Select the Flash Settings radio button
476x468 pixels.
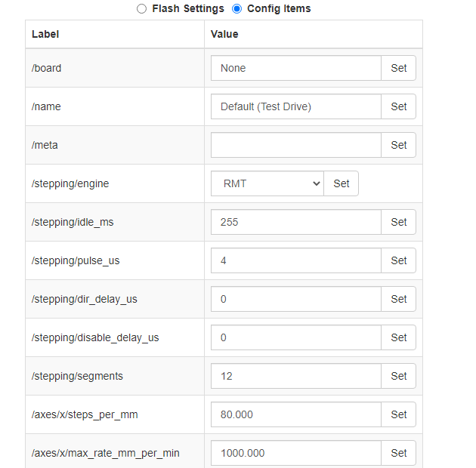[x=141, y=9]
